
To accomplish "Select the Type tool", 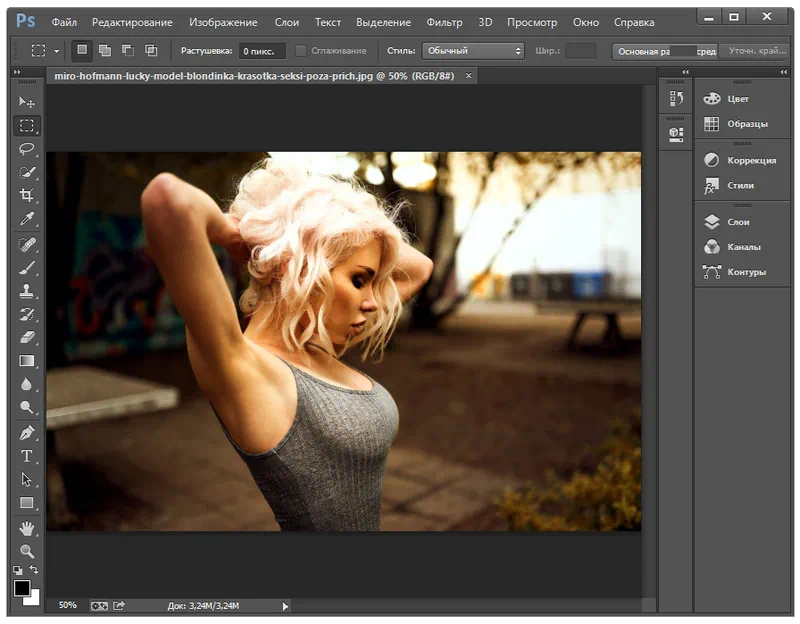I will coord(27,456).
